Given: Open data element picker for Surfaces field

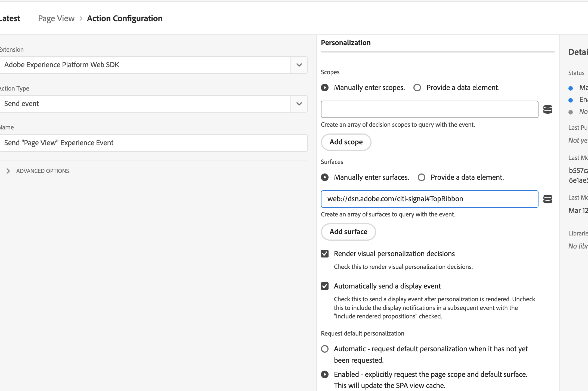Looking at the screenshot, I should (547, 199).
